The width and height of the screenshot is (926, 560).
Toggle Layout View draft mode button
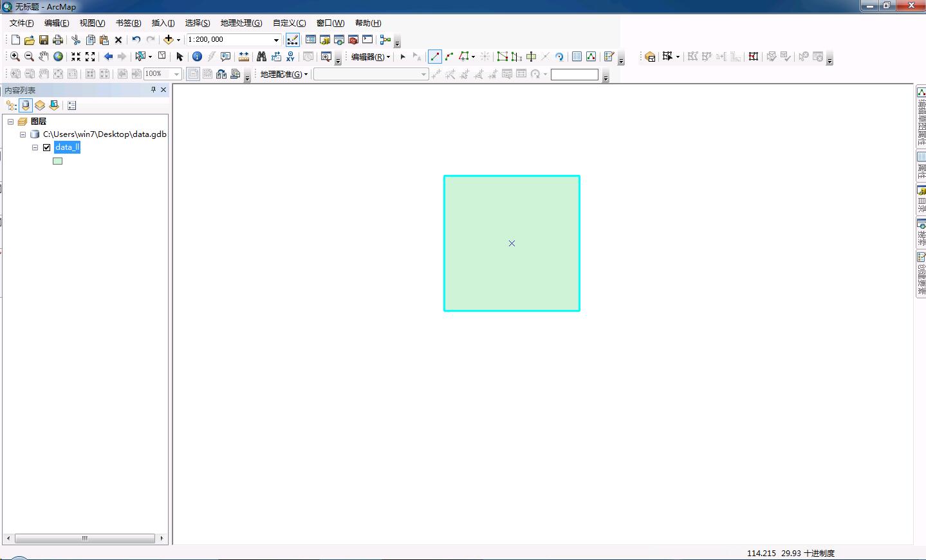[x=193, y=74]
